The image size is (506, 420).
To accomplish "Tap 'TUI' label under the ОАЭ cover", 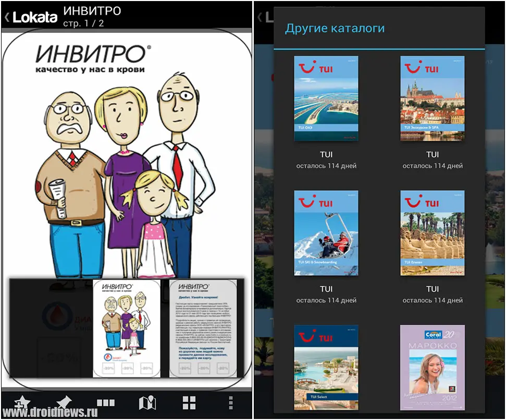I will point(326,155).
